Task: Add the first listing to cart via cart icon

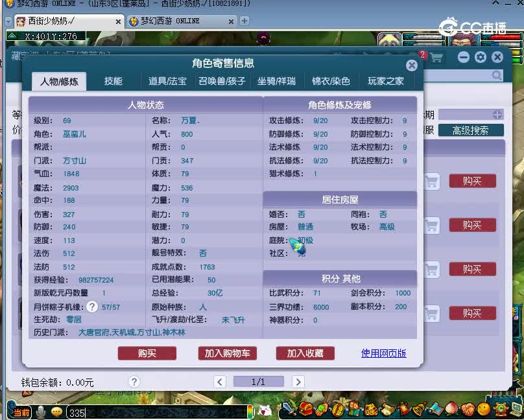Action: coord(432,181)
